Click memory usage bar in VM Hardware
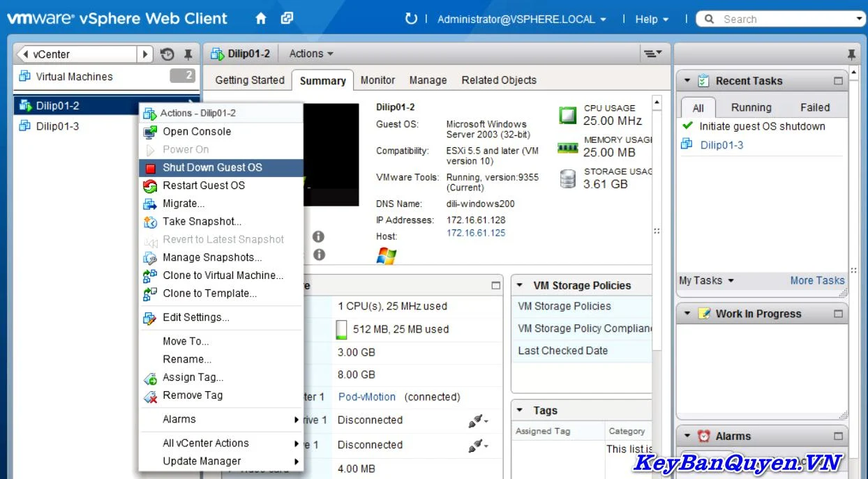 click(x=341, y=329)
